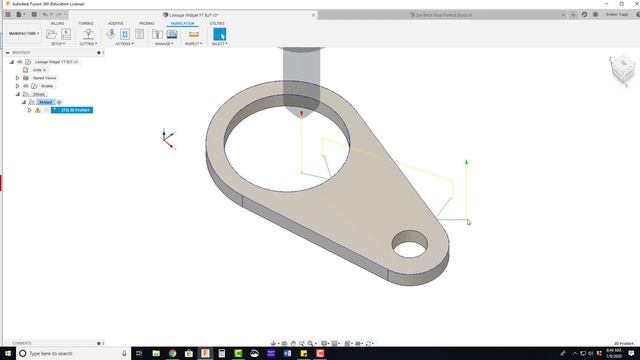Open the Select dropdown menu
This screenshot has height=360, width=640.
(x=220, y=44)
